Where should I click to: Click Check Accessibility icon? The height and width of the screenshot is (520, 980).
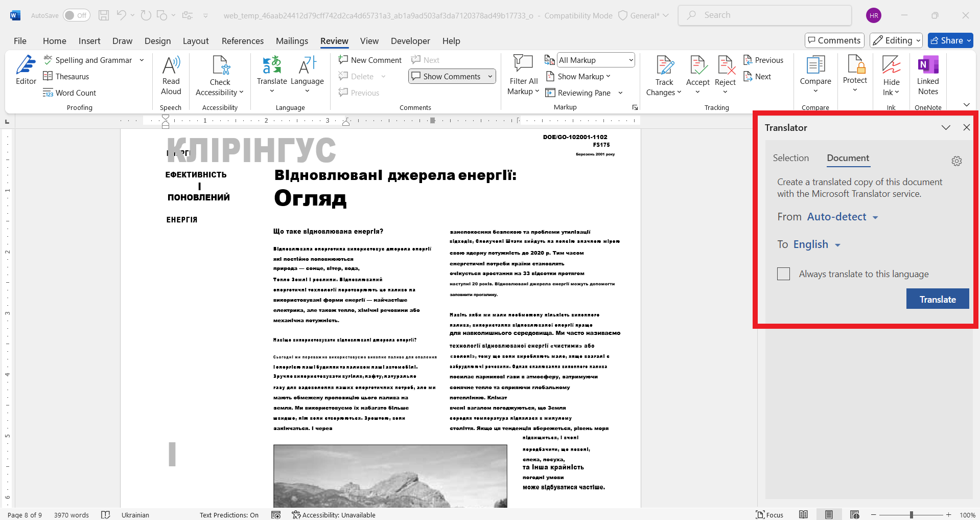click(220, 66)
